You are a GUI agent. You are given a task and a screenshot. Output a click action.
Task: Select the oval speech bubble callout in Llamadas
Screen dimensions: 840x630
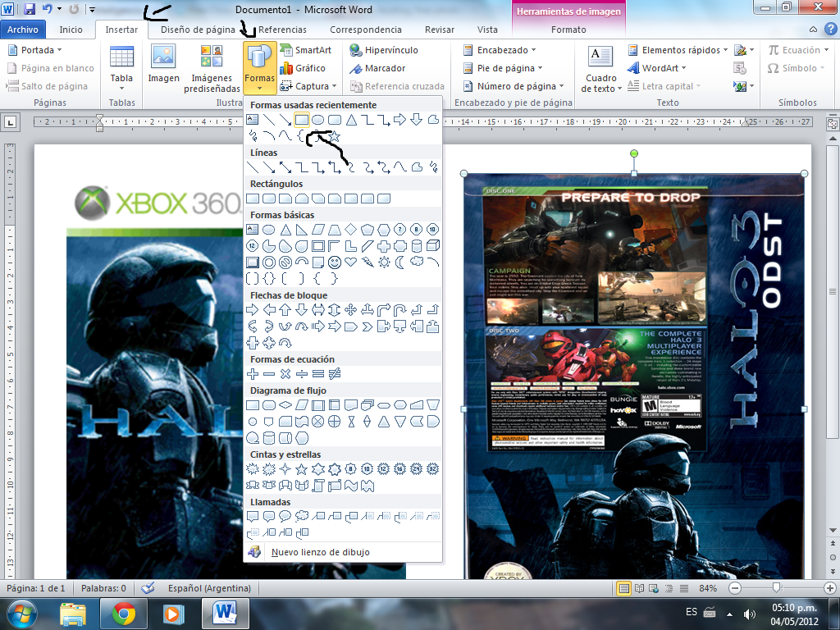(285, 517)
